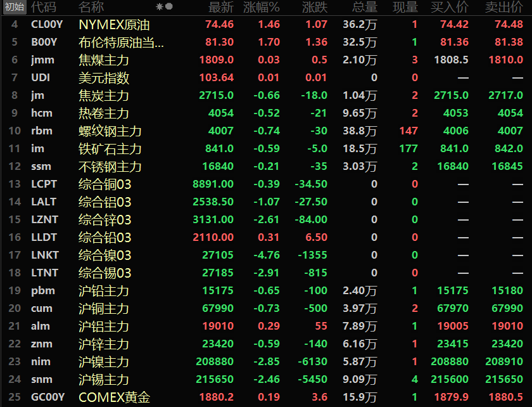Select the 沪锡主力 row name
Screen dimensions: 532x407
[x=103, y=379]
